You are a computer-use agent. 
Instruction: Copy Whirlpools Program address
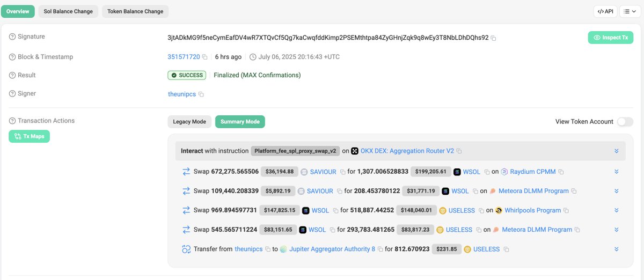[x=566, y=211]
